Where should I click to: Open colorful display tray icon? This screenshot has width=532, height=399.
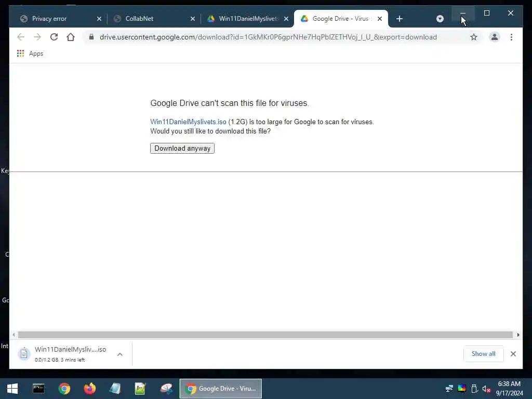(462, 388)
